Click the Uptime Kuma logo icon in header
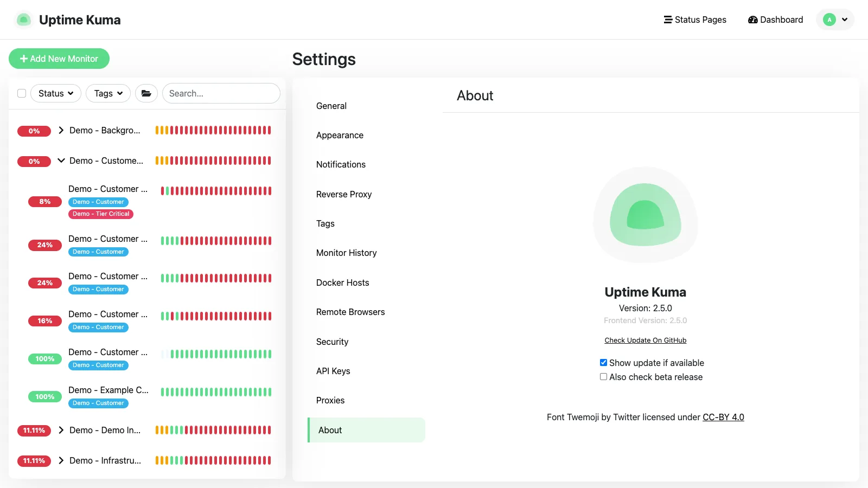The image size is (868, 488). 23,20
